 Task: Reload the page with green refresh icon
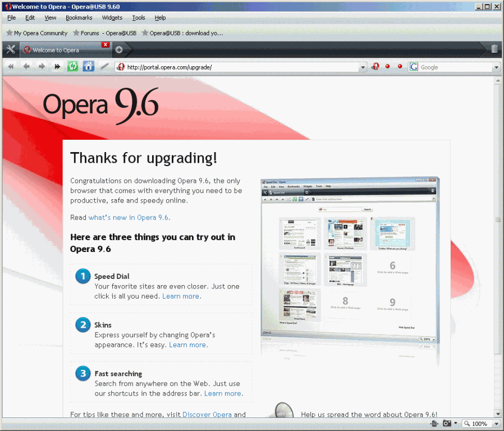coord(72,67)
